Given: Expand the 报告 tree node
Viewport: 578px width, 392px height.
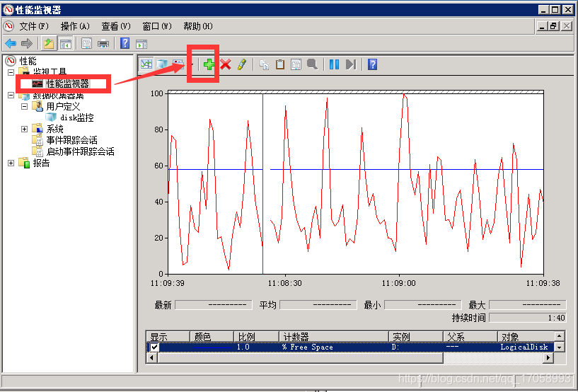Looking at the screenshot, I should pyautogui.click(x=11, y=163).
